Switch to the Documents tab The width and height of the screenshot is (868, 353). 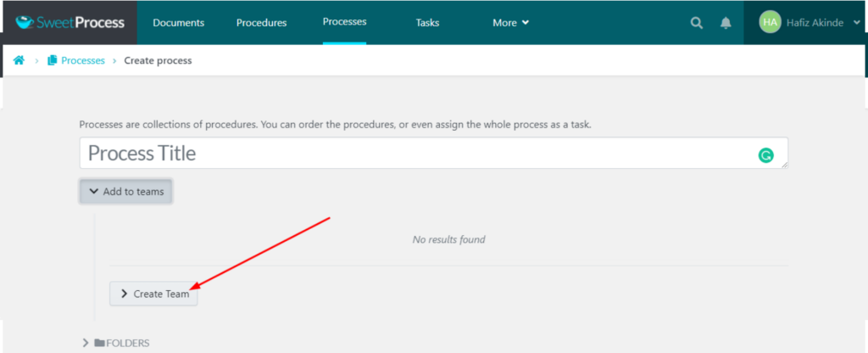click(177, 23)
